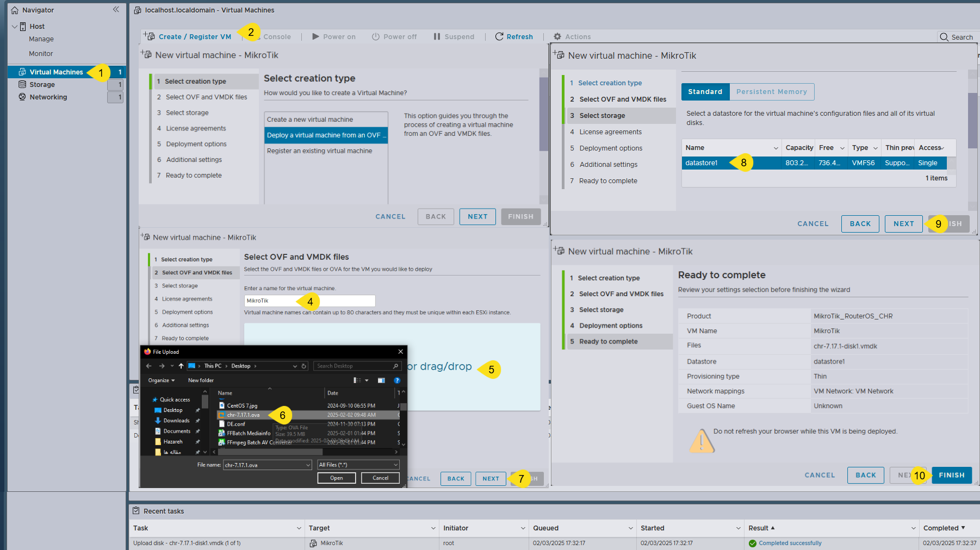Click the blue help icon in File Upload
The width and height of the screenshot is (980, 550).
pyautogui.click(x=397, y=380)
